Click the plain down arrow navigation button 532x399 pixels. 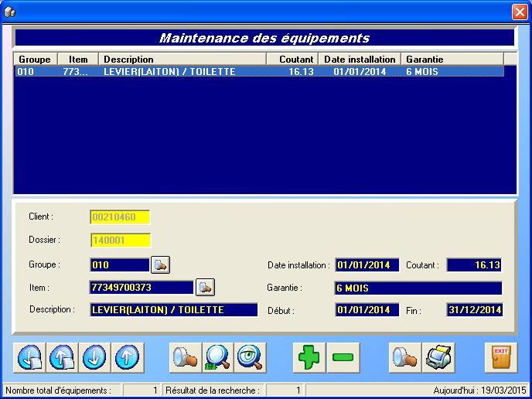point(94,357)
